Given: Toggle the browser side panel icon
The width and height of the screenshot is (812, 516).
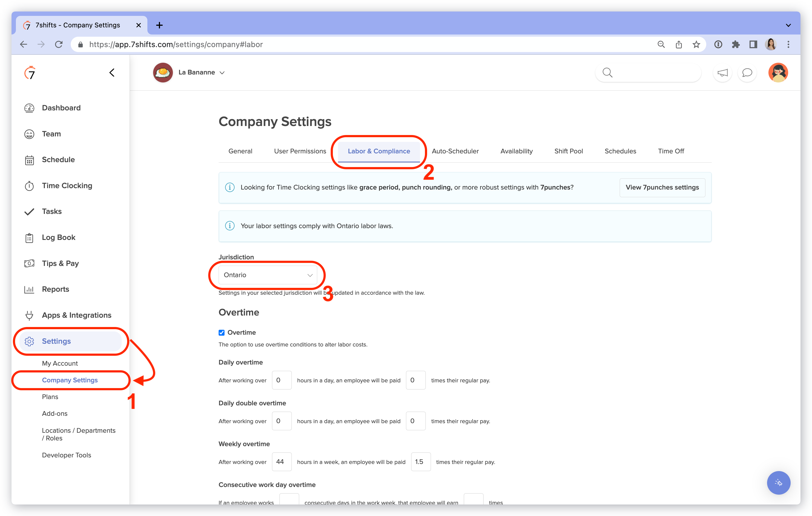Looking at the screenshot, I should [x=753, y=44].
